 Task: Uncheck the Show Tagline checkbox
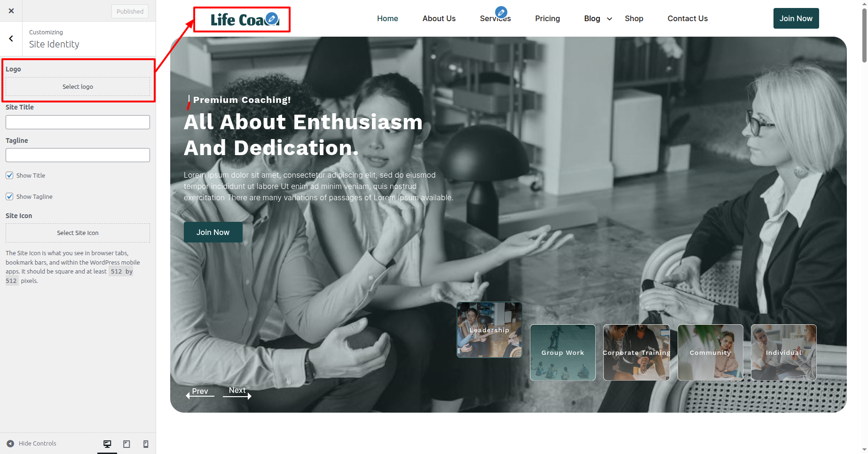(x=9, y=196)
